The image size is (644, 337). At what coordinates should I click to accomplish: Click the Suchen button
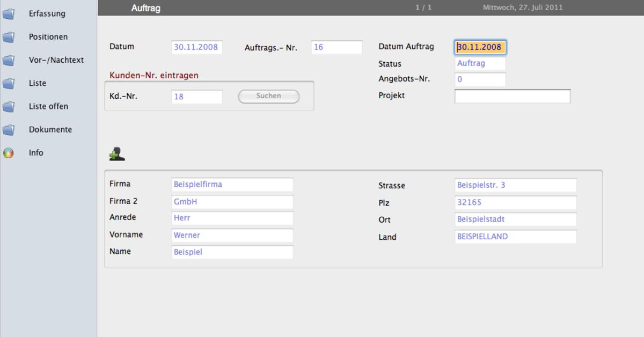269,96
